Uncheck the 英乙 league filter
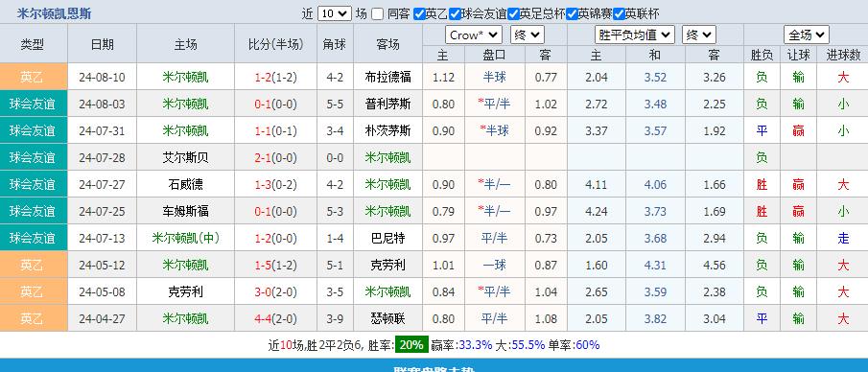The height and width of the screenshot is (372, 868). (x=419, y=13)
